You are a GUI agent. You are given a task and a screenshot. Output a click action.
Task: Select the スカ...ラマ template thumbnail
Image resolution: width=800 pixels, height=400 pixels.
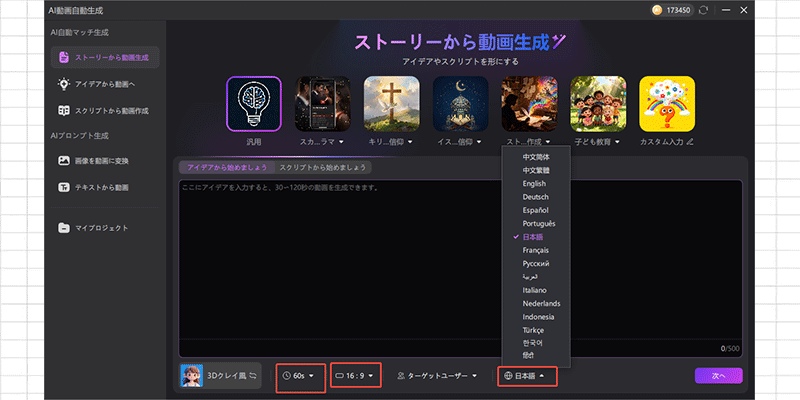point(322,104)
